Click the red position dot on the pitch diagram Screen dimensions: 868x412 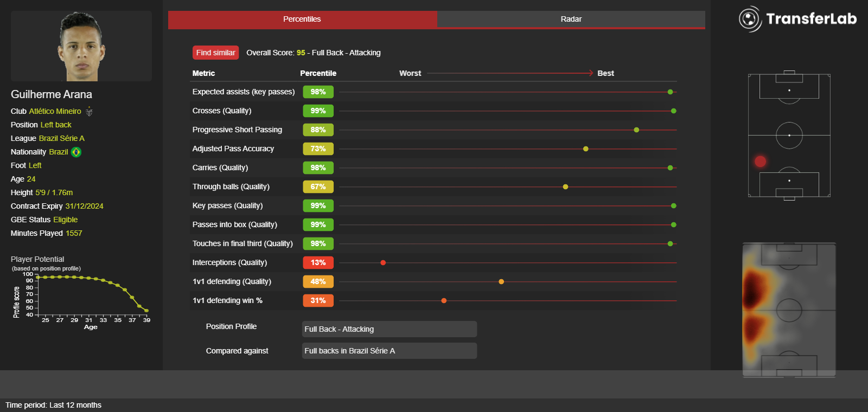[760, 161]
